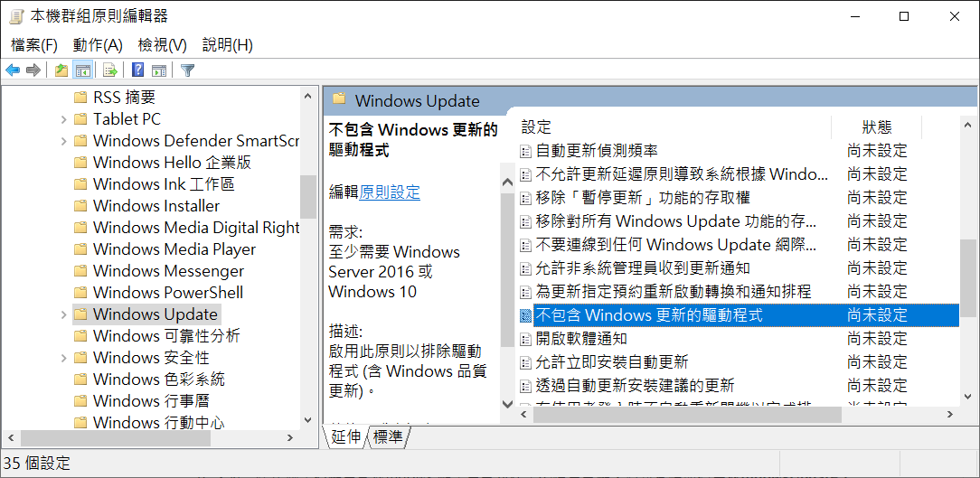Open the Help toolbar icon
This screenshot has width=980, height=478.
pyautogui.click(x=138, y=70)
